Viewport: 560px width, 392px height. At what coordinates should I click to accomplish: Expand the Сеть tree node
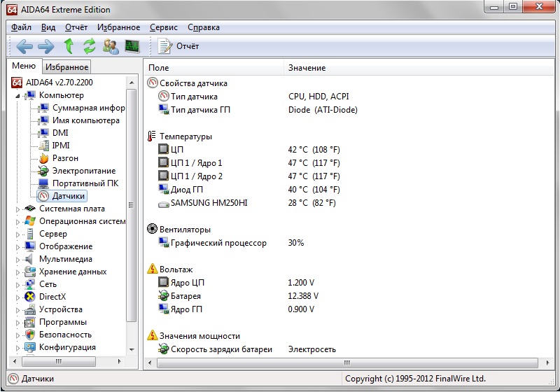(17, 285)
